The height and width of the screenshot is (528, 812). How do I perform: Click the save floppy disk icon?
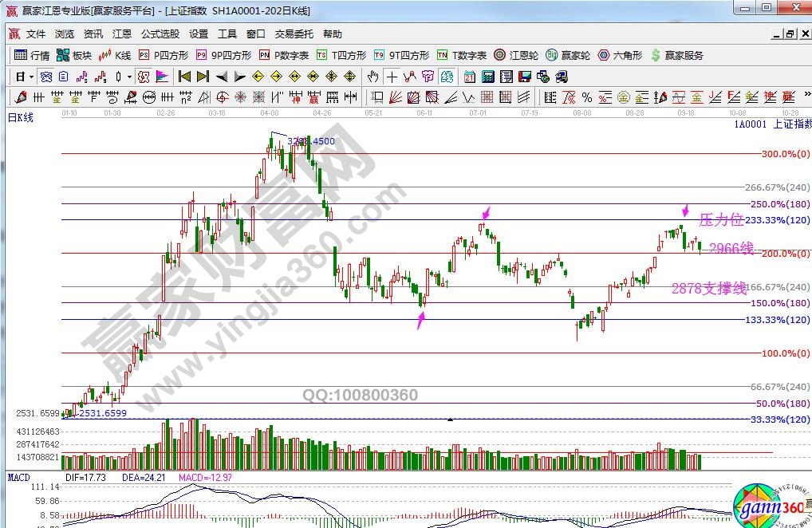click(x=525, y=77)
